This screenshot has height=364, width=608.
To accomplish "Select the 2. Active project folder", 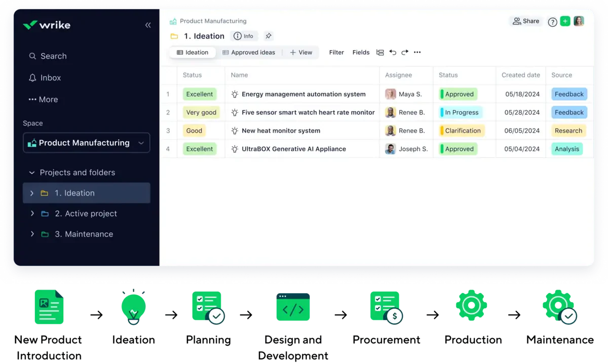I will (x=86, y=214).
